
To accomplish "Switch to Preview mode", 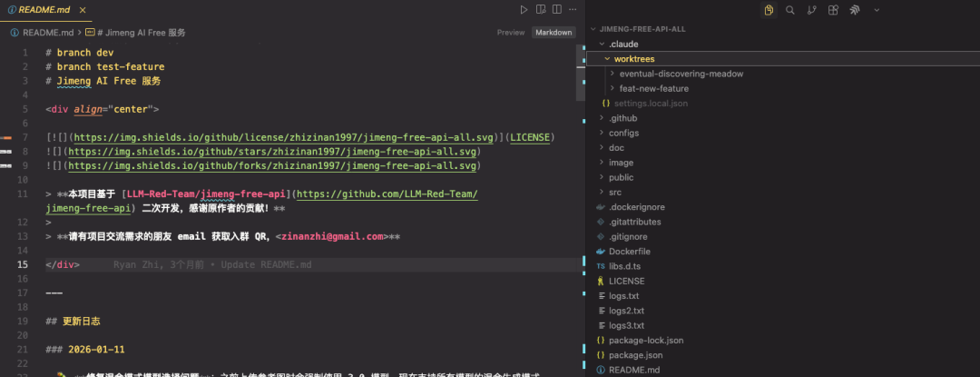I will click(x=511, y=32).
